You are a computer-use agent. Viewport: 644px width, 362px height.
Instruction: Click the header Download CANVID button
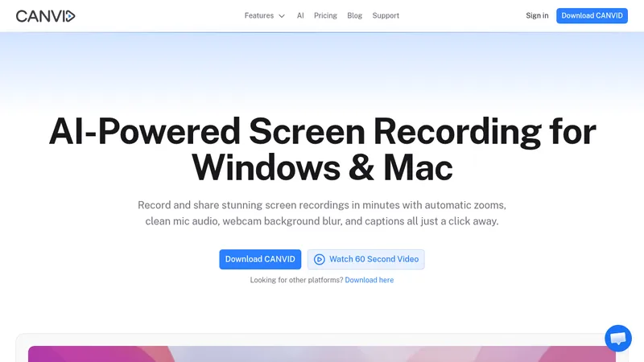click(592, 15)
